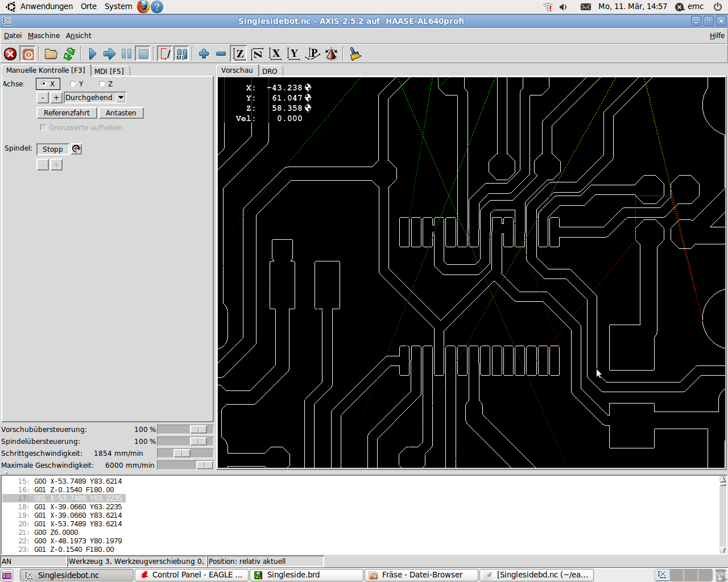Switch to the MDI [F5] tab

(109, 71)
